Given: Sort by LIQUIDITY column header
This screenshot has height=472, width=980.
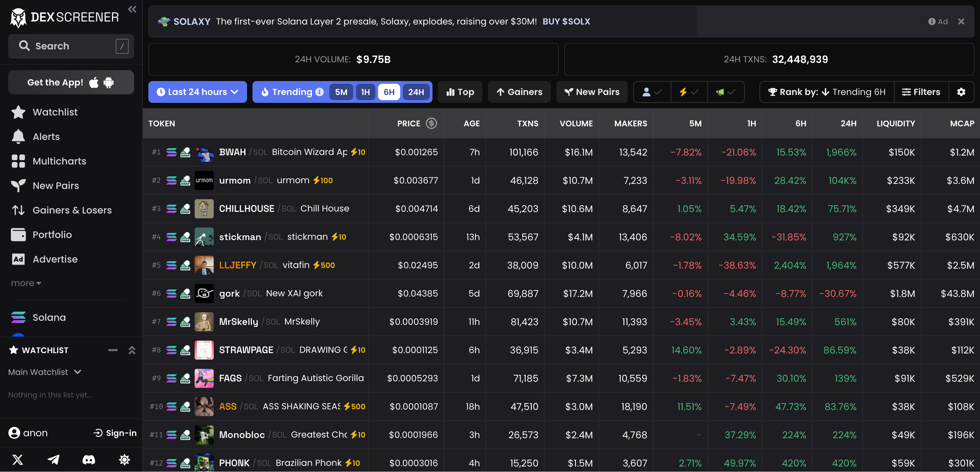Looking at the screenshot, I should tap(896, 123).
